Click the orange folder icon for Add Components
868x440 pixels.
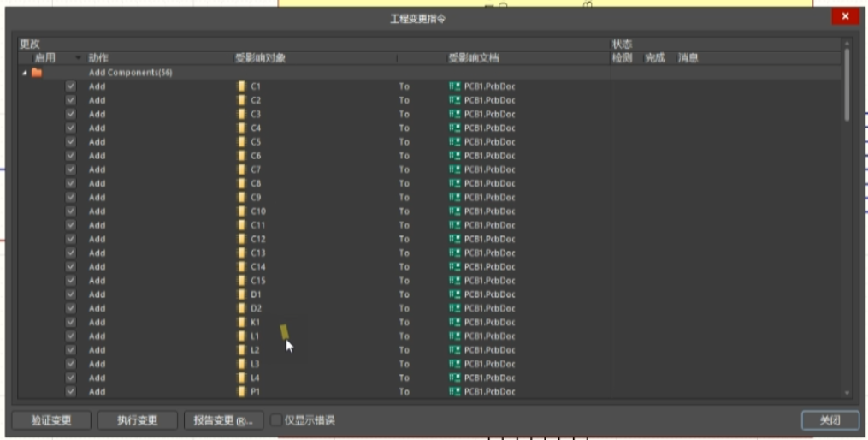[37, 73]
